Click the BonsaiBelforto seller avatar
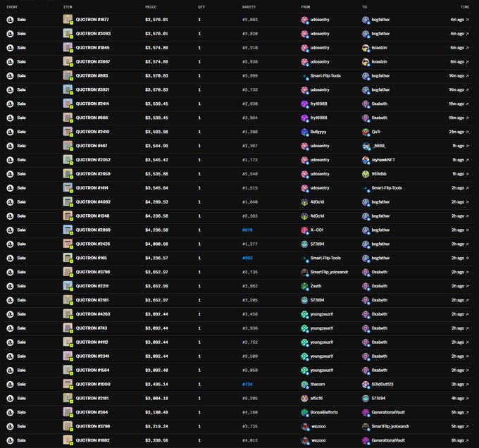 [x=304, y=412]
